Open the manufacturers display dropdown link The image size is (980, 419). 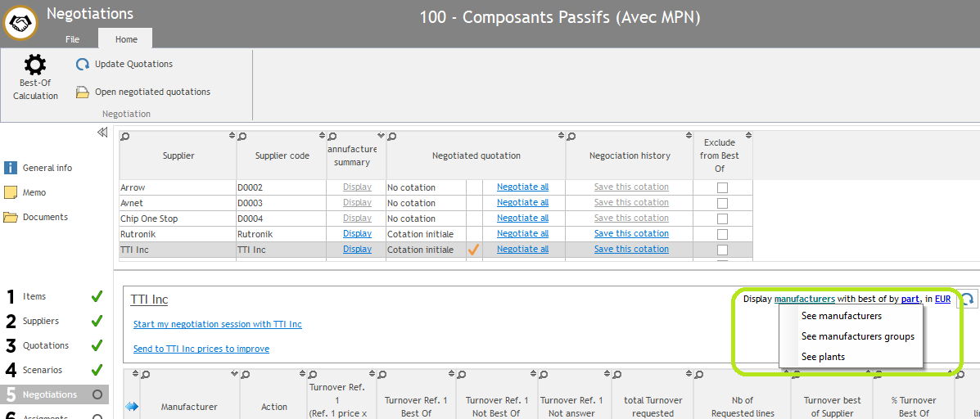tap(805, 299)
